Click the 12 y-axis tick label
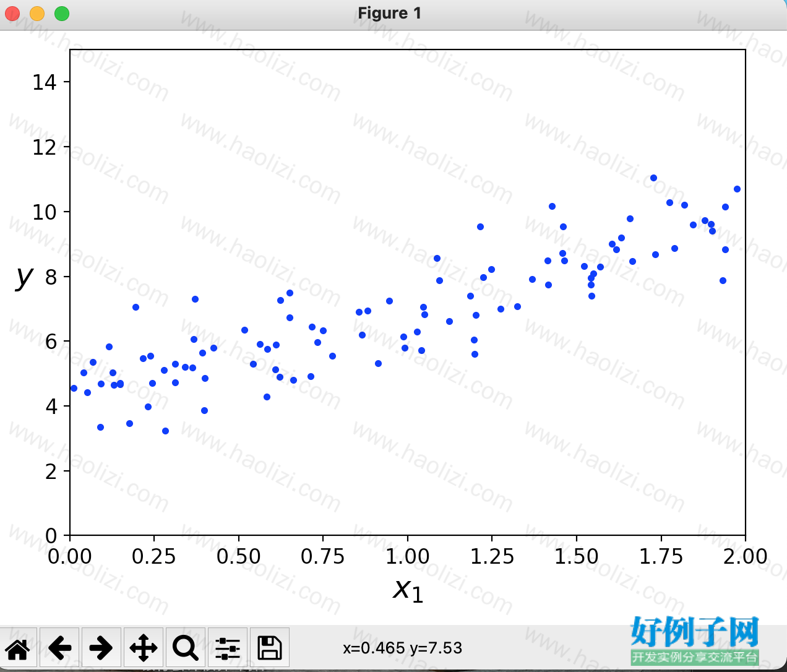The width and height of the screenshot is (787, 672). [45, 147]
